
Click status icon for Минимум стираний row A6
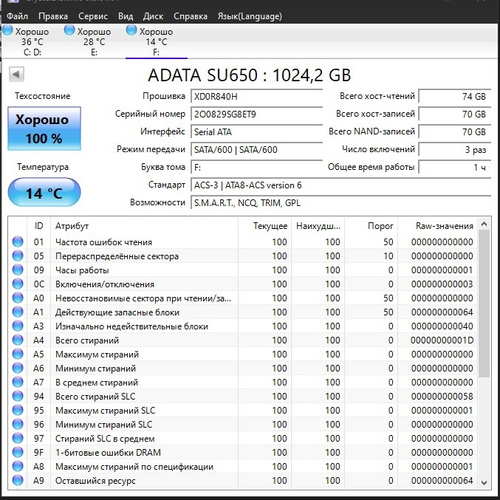pyautogui.click(x=18, y=368)
